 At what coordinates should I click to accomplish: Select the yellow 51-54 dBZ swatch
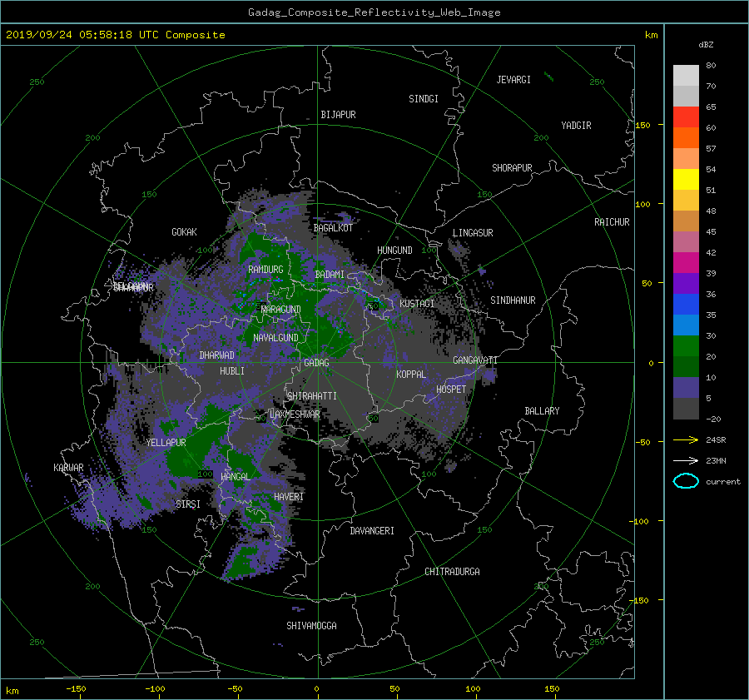coord(686,180)
